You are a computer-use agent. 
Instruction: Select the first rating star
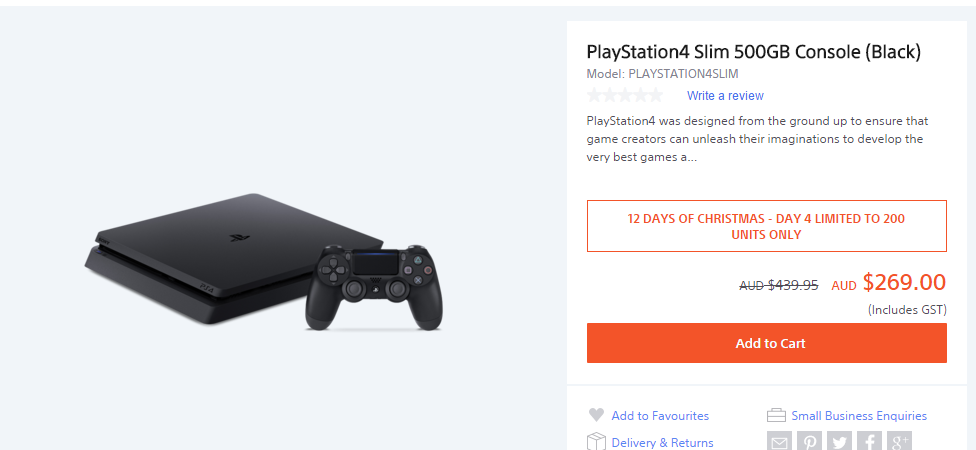coord(594,95)
